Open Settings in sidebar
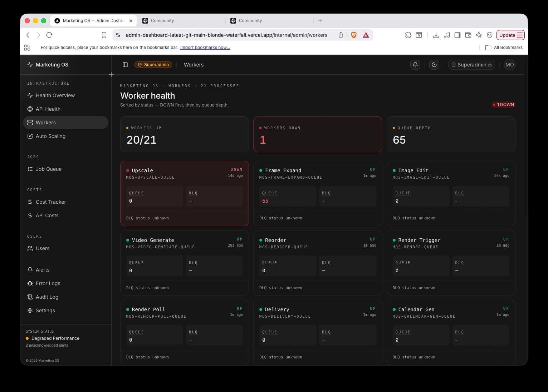 (65, 311)
